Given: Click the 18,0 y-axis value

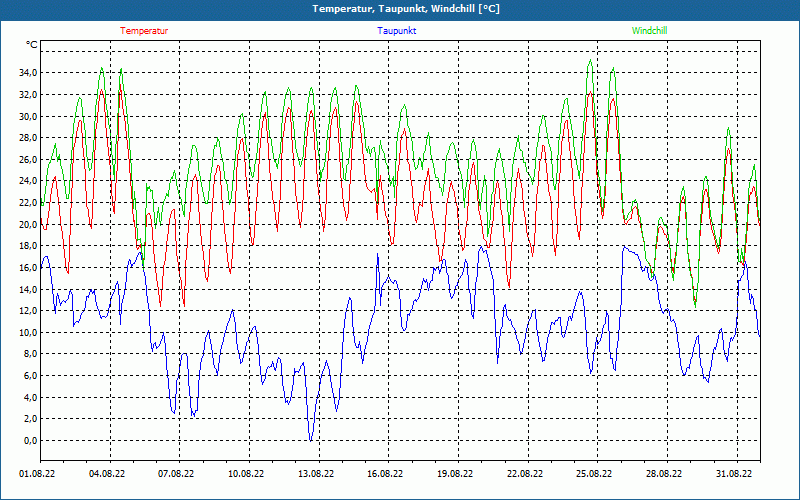Looking at the screenshot, I should pos(28,246).
